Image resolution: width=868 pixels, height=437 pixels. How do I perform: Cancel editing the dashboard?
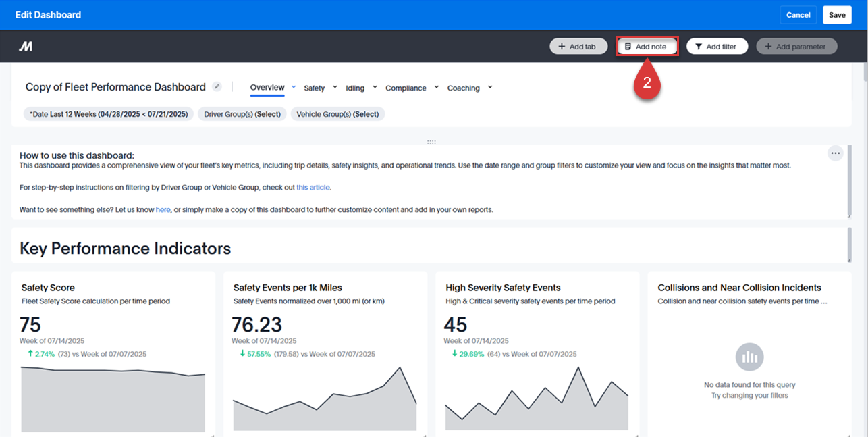coord(798,14)
